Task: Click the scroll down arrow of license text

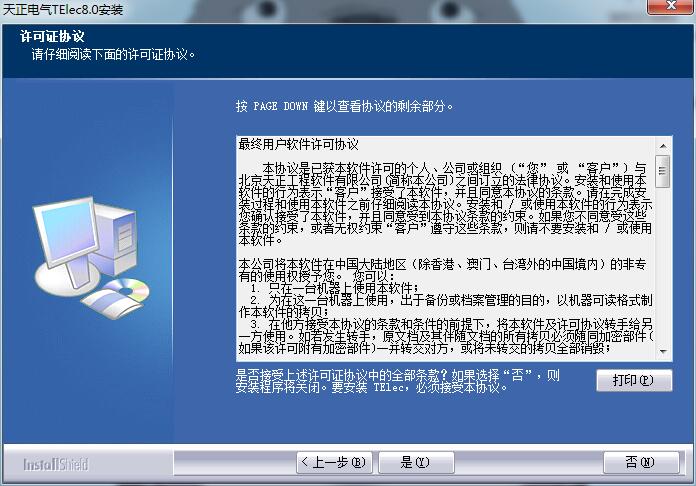Action: tap(664, 352)
